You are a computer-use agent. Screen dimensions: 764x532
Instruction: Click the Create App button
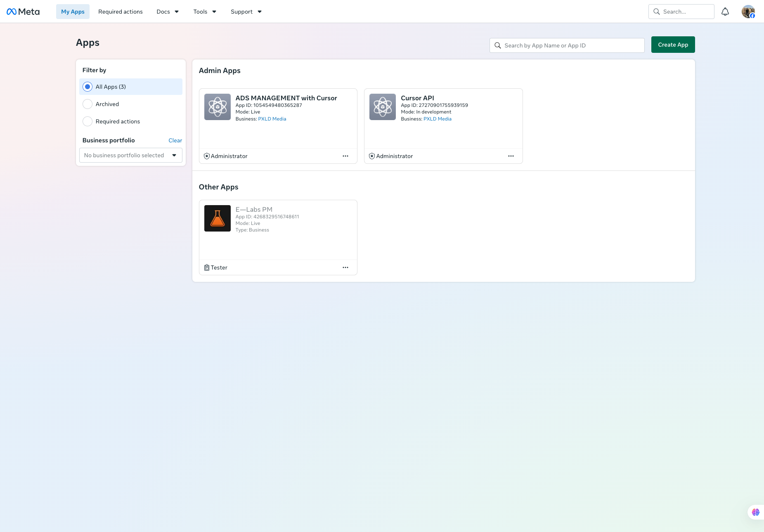tap(673, 45)
